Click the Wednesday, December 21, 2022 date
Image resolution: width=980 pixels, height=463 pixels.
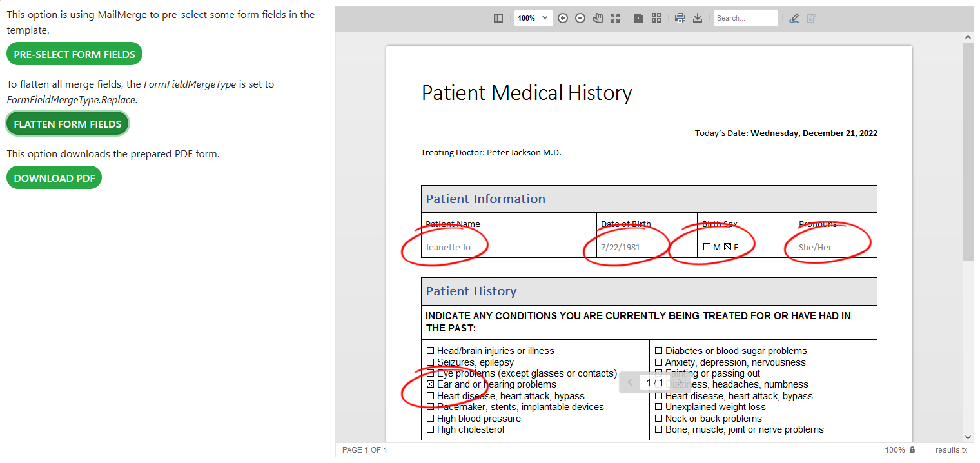814,133
